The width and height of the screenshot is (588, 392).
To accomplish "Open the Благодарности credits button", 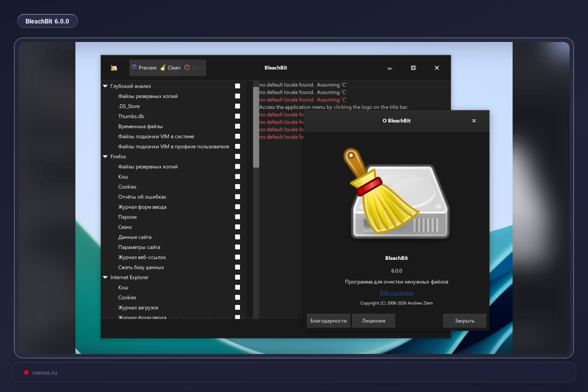I will click(328, 321).
